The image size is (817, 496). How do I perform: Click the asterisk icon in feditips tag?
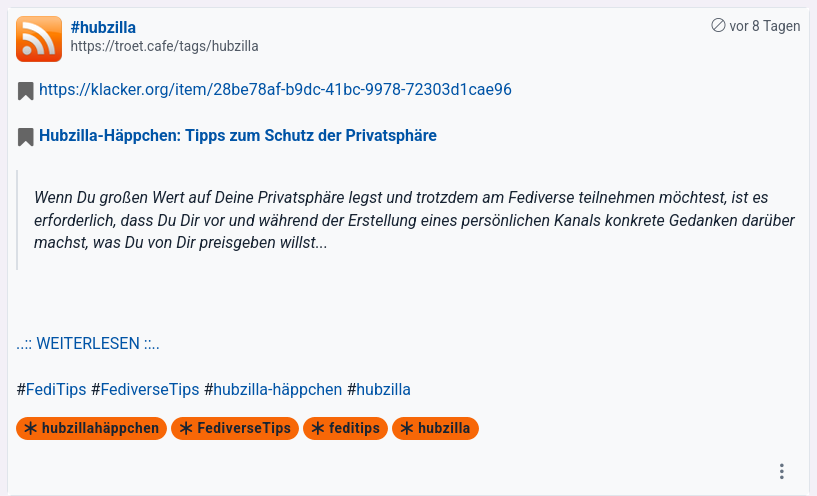point(317,429)
